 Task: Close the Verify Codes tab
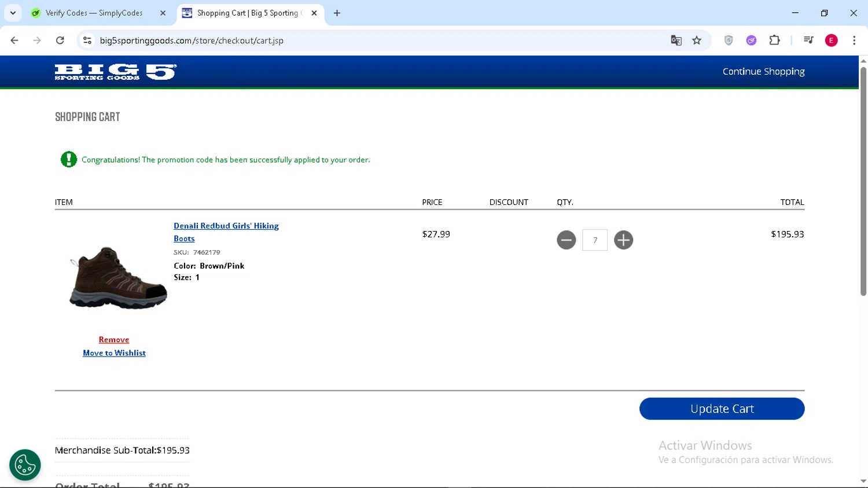click(x=163, y=13)
